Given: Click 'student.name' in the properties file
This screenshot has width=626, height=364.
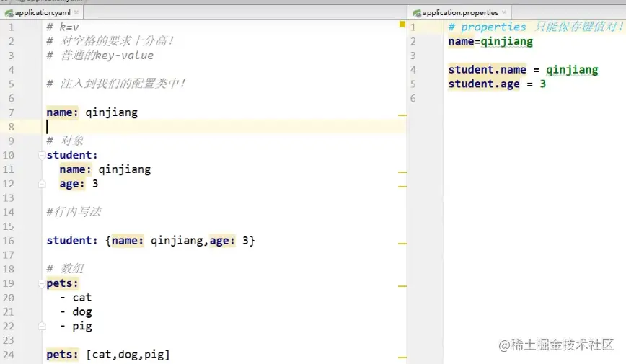Looking at the screenshot, I should 487,70.
